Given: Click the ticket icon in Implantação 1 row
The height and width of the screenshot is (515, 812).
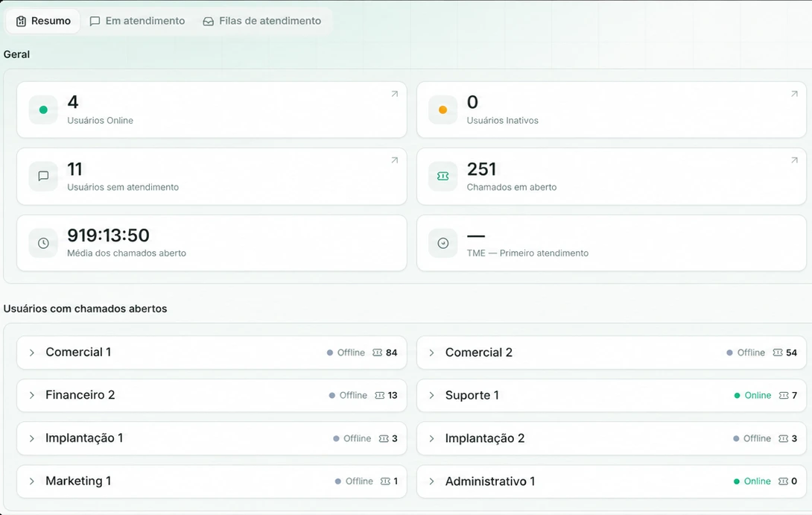Looking at the screenshot, I should [384, 438].
